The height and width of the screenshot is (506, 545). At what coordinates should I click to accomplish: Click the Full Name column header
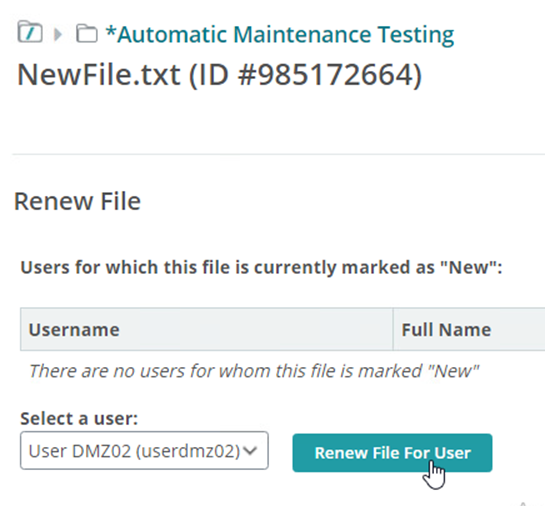tap(469, 329)
